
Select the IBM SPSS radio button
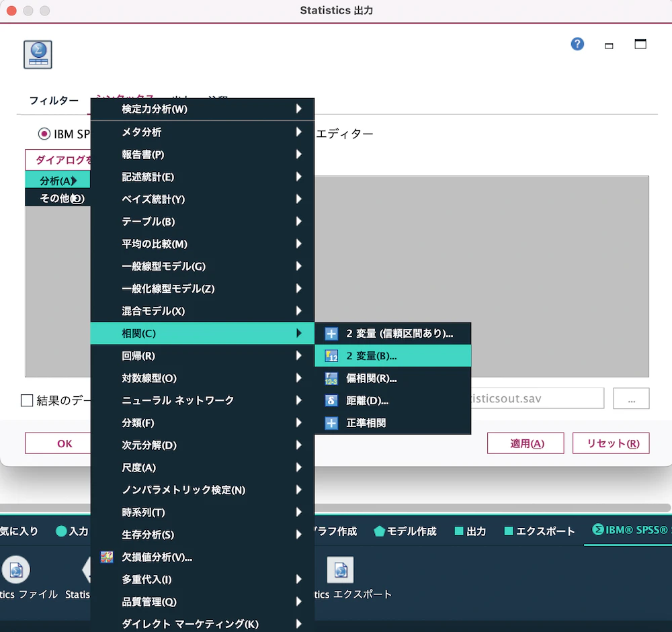point(44,134)
